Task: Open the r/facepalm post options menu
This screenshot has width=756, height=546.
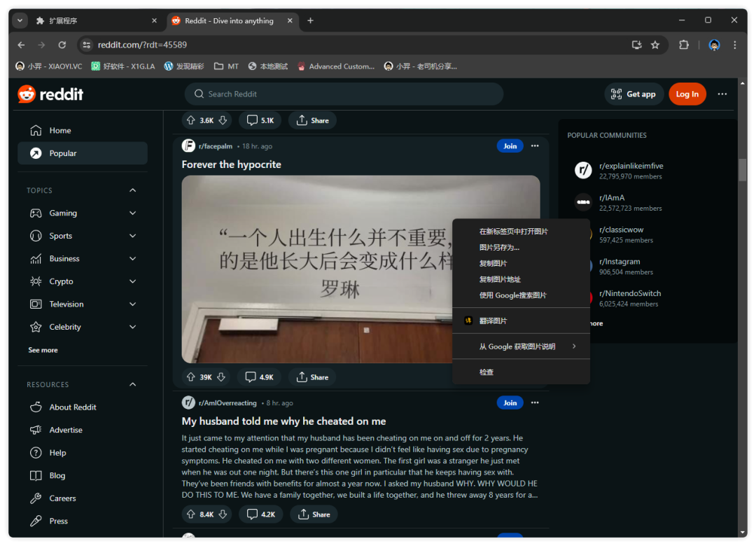Action: coord(535,146)
